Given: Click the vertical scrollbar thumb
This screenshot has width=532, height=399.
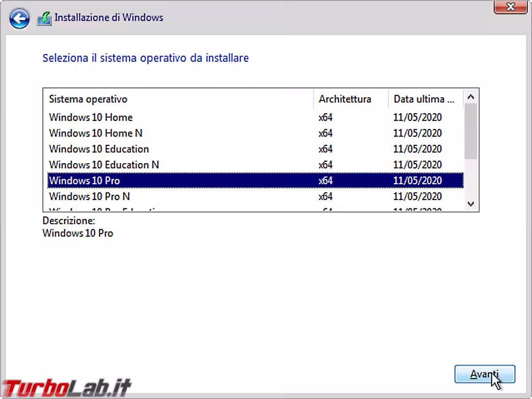Looking at the screenshot, I should pyautogui.click(x=471, y=131).
